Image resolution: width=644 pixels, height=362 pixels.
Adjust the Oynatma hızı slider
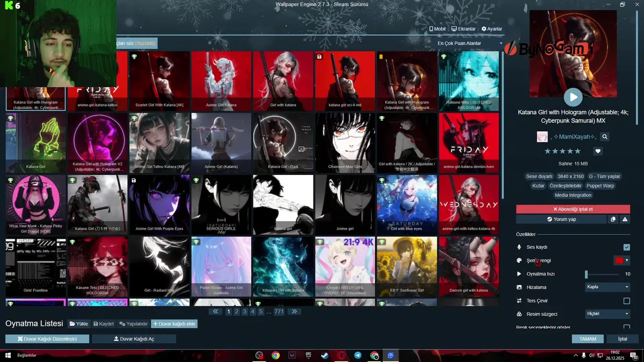click(x=602, y=274)
